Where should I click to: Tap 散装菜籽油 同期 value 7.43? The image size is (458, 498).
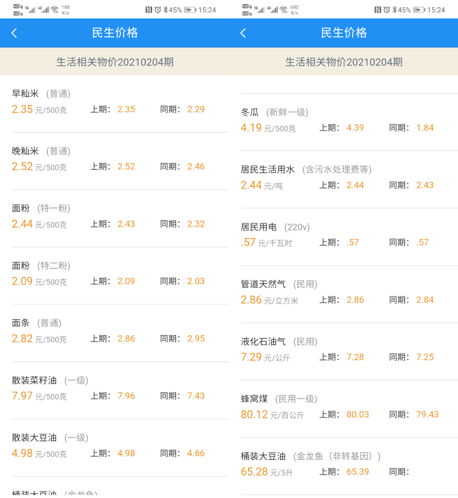[196, 396]
